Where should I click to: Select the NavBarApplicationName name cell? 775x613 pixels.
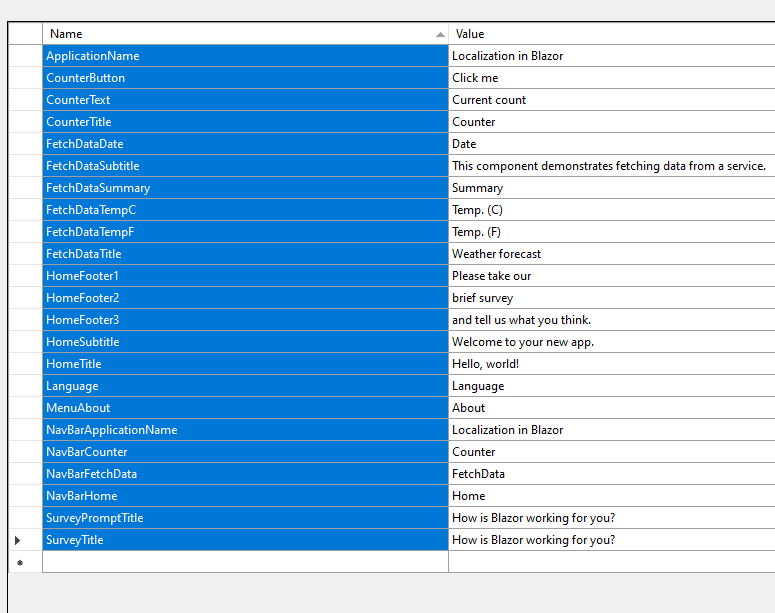[x=245, y=430]
